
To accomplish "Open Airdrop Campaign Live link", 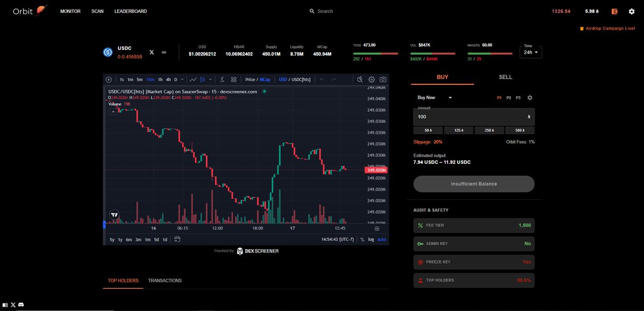I will coord(610,28).
